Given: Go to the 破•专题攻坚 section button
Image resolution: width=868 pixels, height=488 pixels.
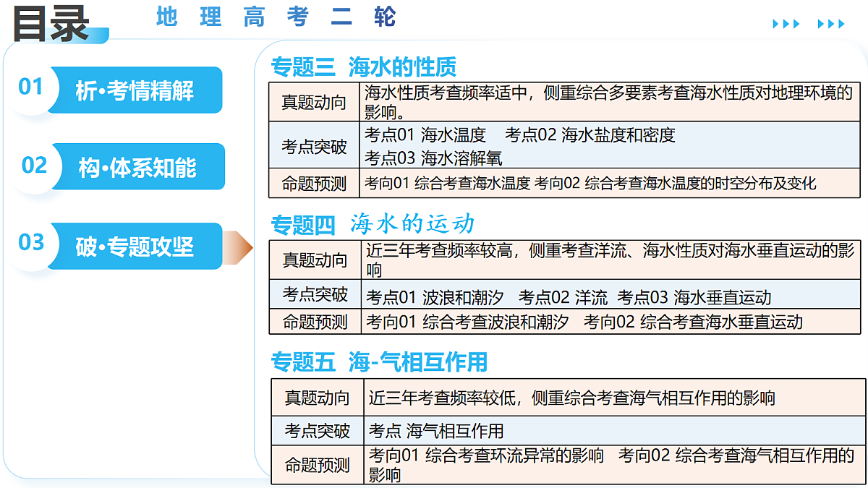Looking at the screenshot, I should 135,247.
